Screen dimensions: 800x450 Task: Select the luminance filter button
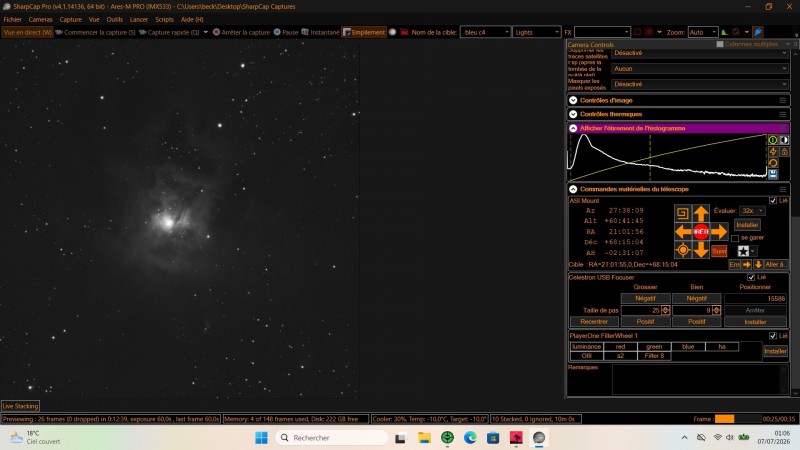pyautogui.click(x=586, y=347)
